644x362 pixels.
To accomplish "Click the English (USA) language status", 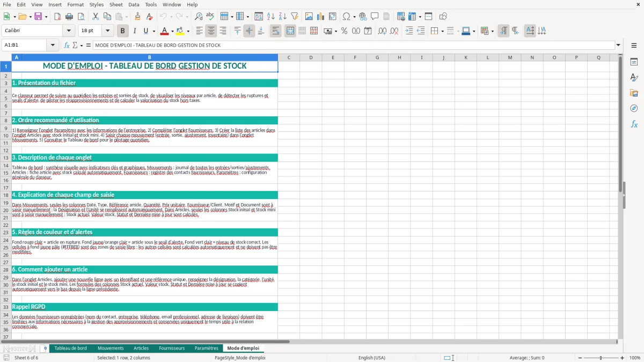I will tap(372, 358).
